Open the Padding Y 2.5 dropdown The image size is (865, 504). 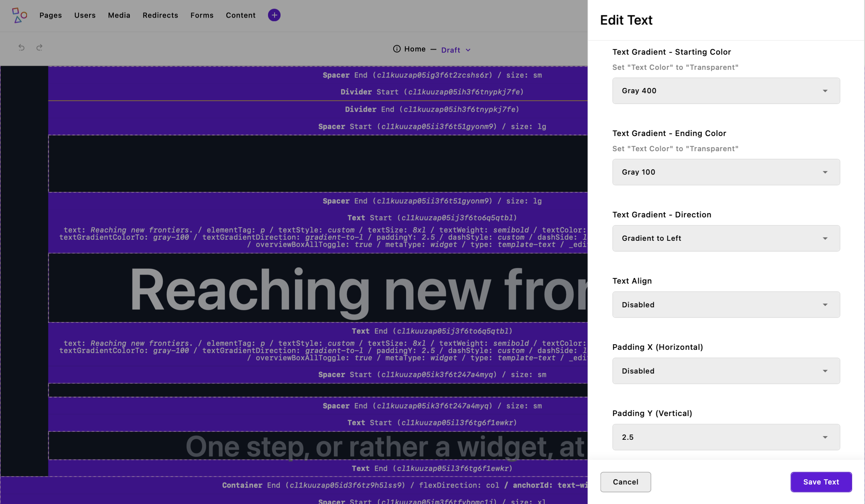[726, 437]
